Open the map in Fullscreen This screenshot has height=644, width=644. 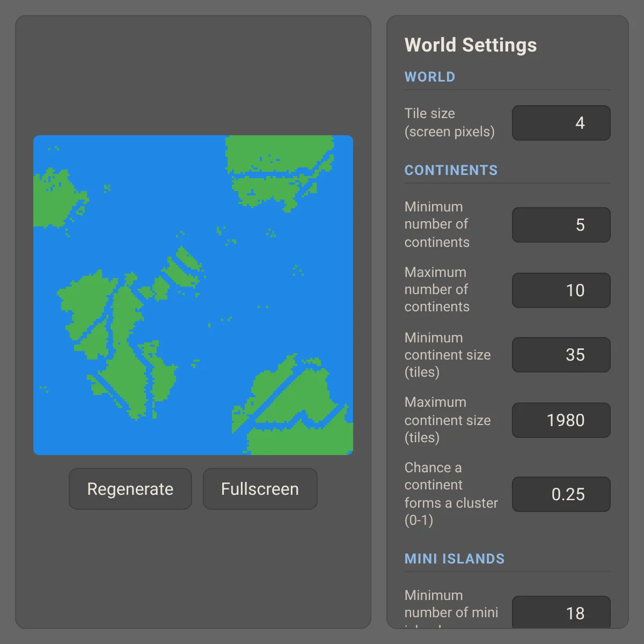click(x=260, y=489)
